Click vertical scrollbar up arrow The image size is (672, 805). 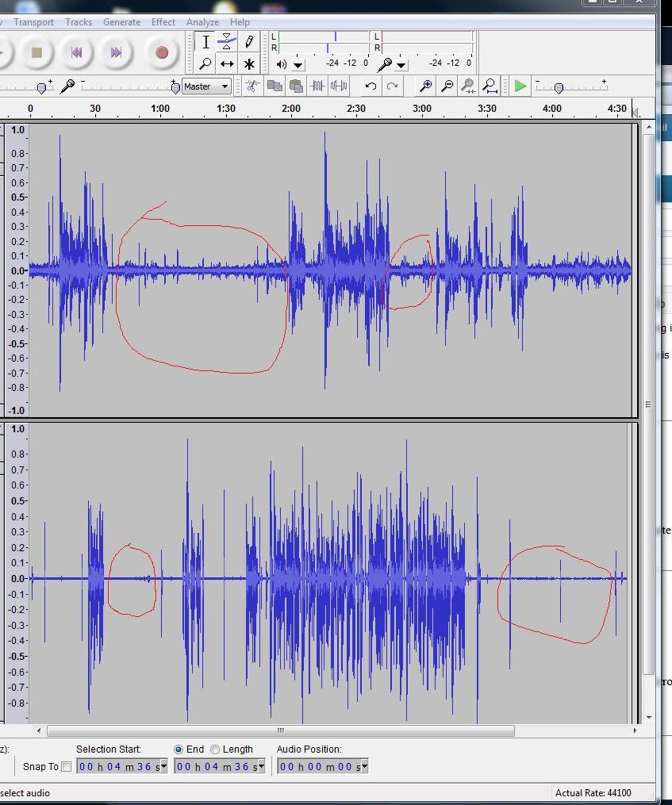click(649, 127)
